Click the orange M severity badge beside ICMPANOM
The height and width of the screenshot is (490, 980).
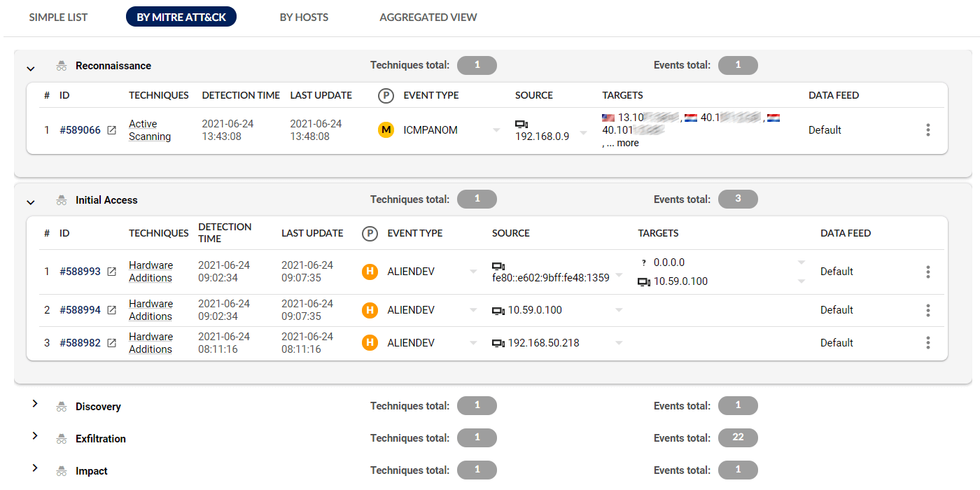(x=385, y=129)
